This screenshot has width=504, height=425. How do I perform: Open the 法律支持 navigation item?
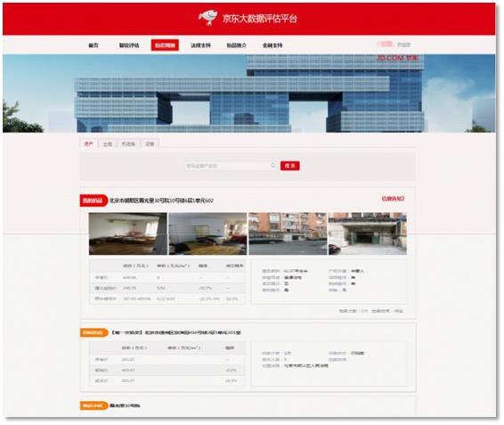[x=200, y=45]
